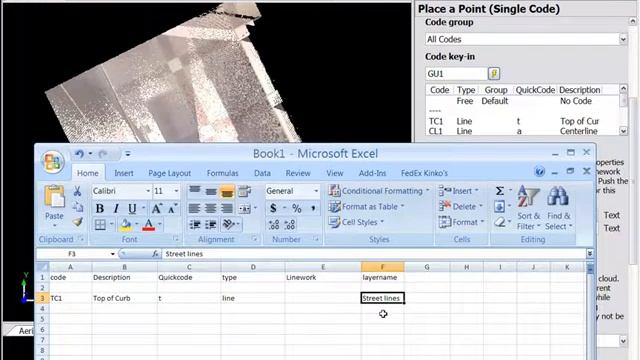Open the Sort & Filter menu
This screenshot has width=640, height=360.
[529, 208]
